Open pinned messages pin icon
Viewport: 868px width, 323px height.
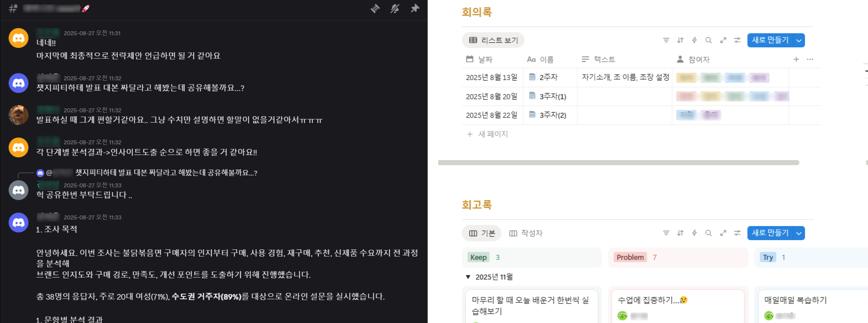[415, 8]
